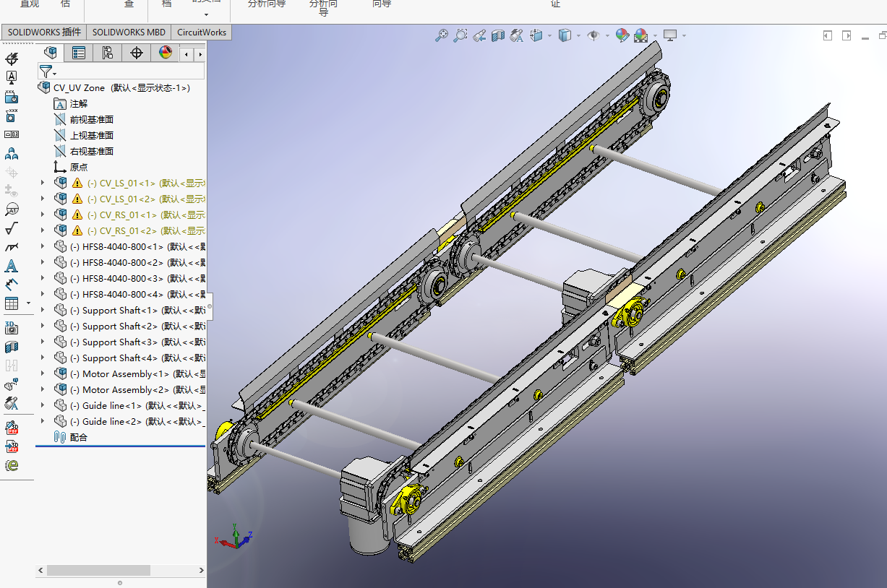The height and width of the screenshot is (588, 887).
Task: Select the 配合 (Mates) folder
Action: click(x=78, y=437)
